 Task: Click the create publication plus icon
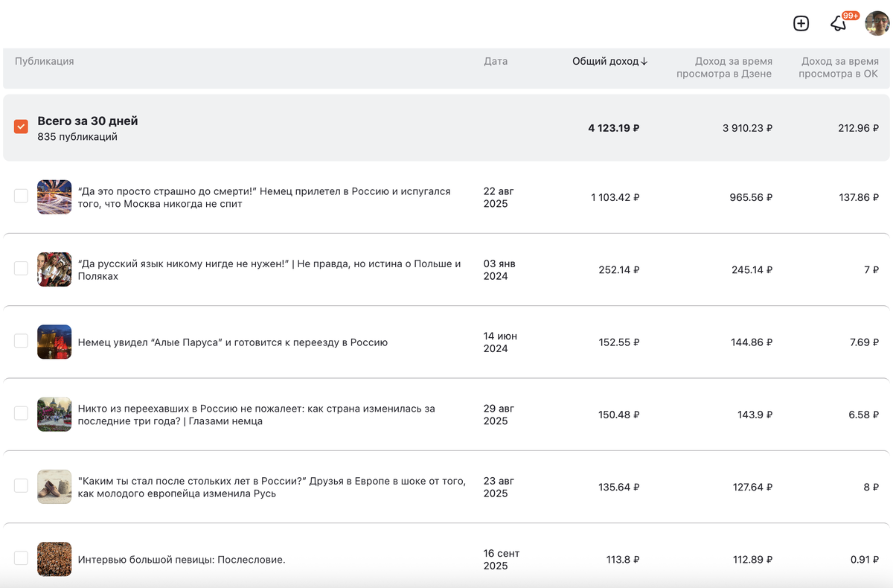tap(801, 24)
